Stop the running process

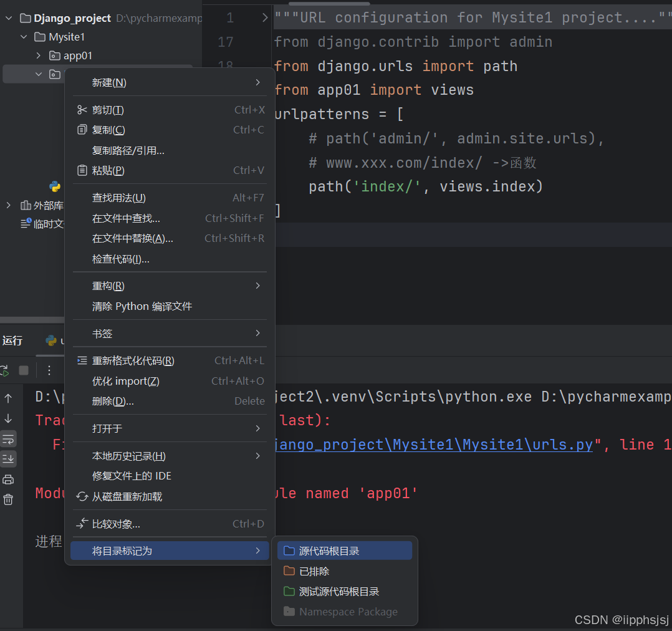pyautogui.click(x=23, y=370)
